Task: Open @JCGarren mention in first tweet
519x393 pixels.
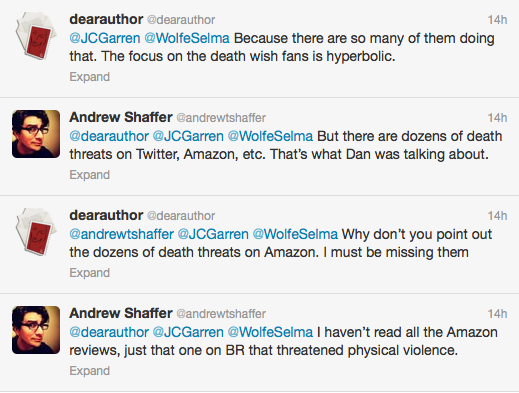Action: coord(105,38)
